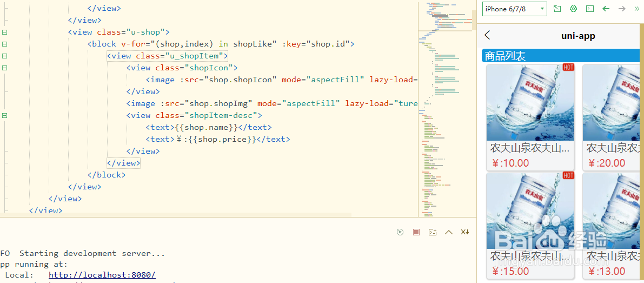Stop the running server with red square

coord(416,233)
